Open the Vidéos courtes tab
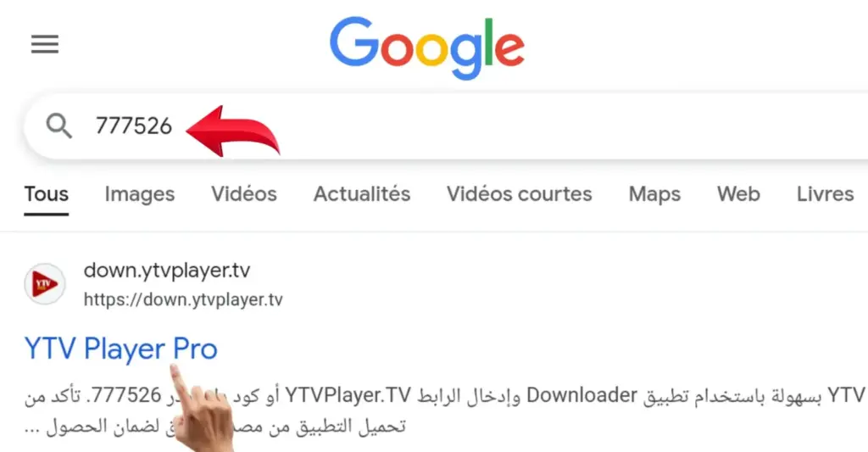Screen dimensions: 868x452 [520, 194]
